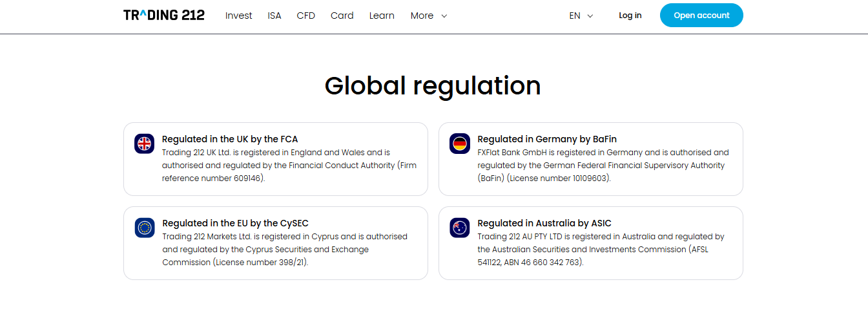Viewport: 868px width, 324px height.
Task: Navigate to the Learn section
Action: click(382, 16)
